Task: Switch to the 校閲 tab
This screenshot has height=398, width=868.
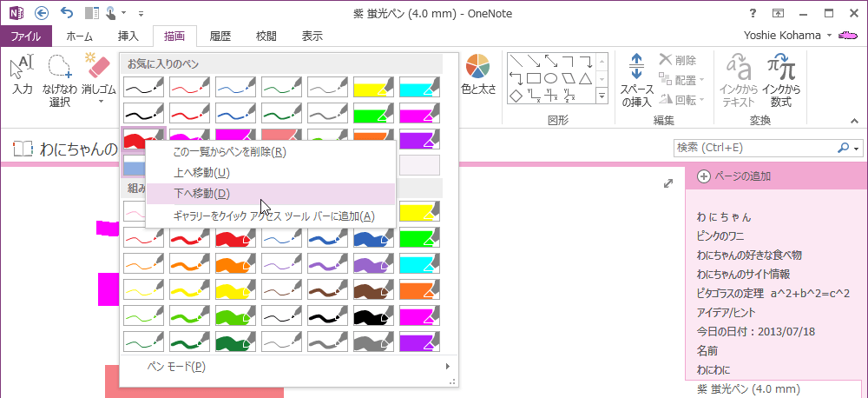Action: pos(266,36)
